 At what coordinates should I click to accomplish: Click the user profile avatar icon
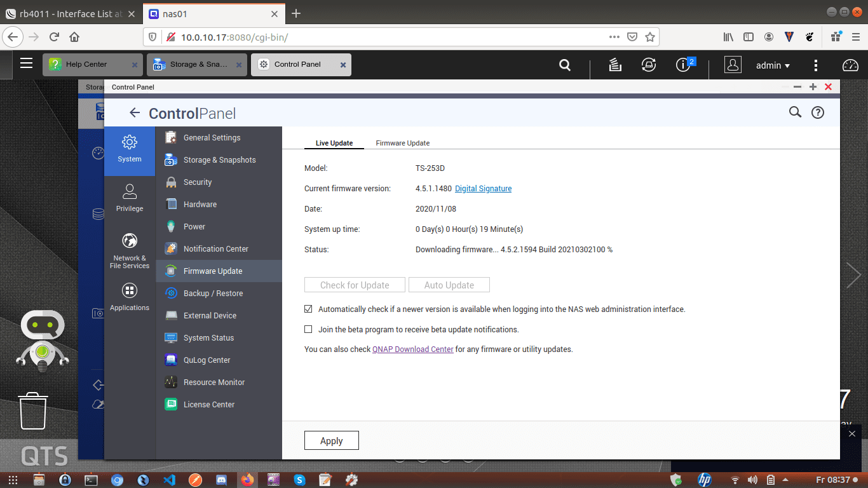(733, 64)
